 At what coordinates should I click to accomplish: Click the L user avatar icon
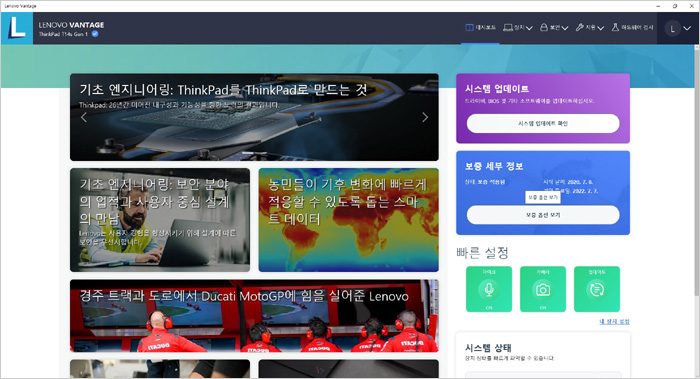pyautogui.click(x=672, y=29)
